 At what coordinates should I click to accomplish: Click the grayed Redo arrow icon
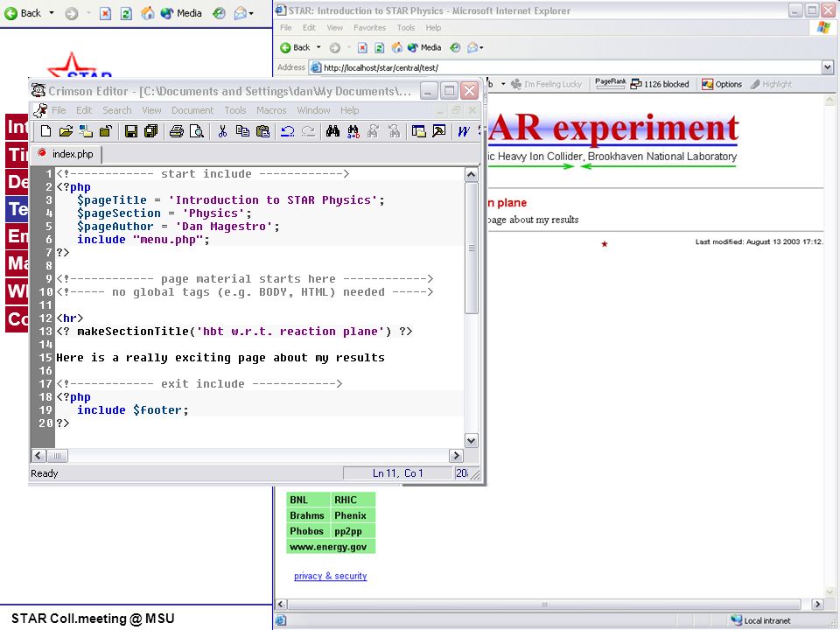tap(308, 130)
